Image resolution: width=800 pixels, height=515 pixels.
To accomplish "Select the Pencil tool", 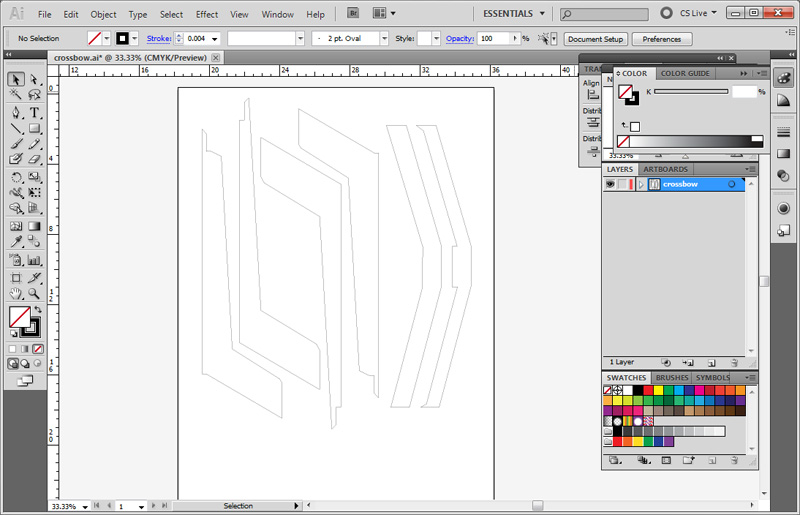I will [34, 143].
